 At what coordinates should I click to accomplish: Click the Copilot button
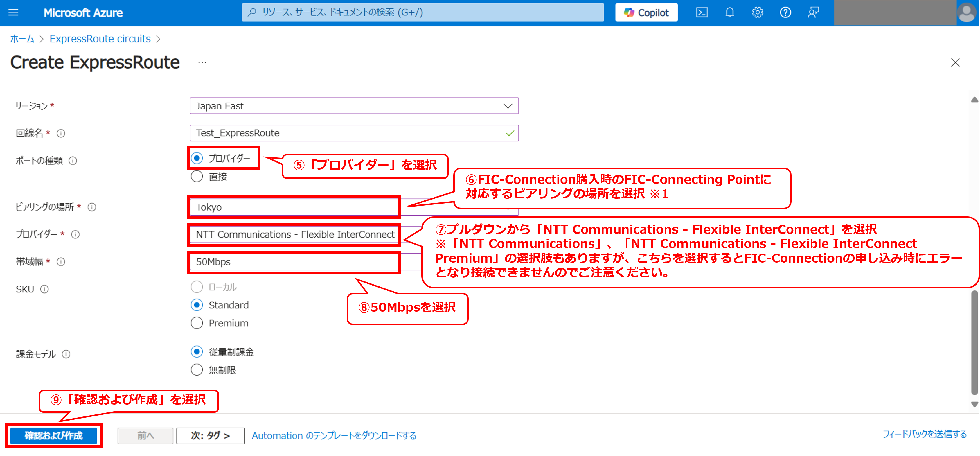(646, 12)
